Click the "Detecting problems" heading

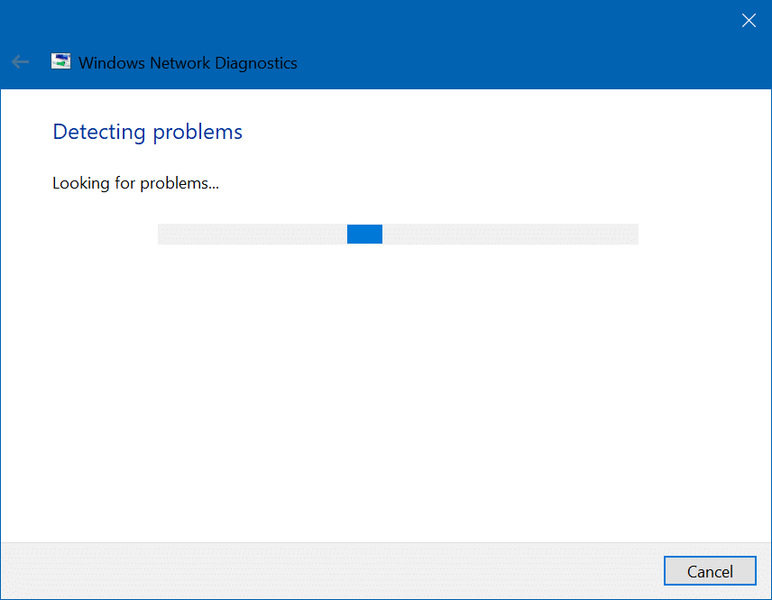point(147,131)
